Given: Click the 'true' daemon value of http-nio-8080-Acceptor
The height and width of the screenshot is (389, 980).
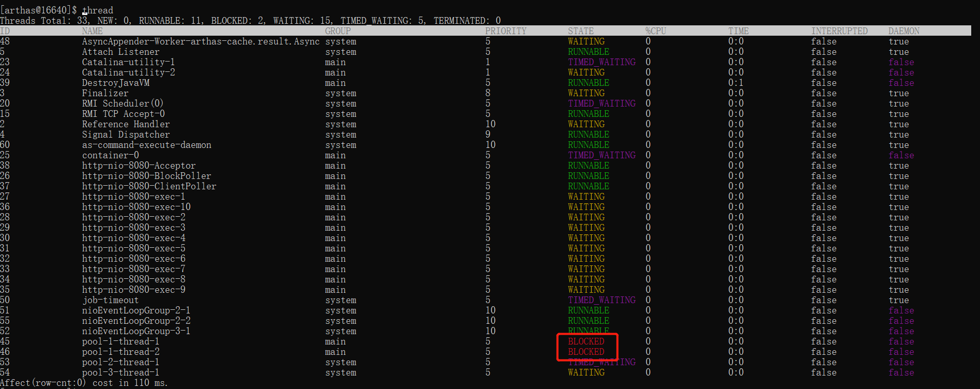Looking at the screenshot, I should click(x=899, y=166).
